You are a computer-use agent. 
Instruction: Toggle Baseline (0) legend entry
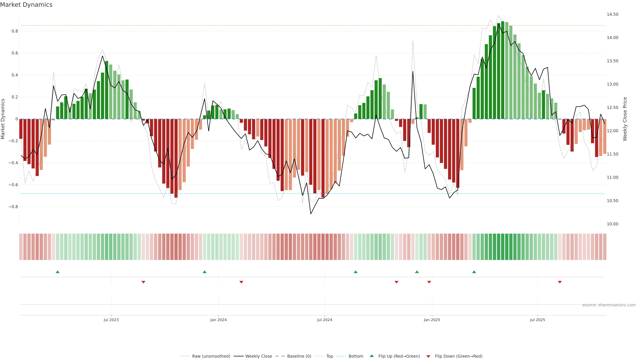299,356
